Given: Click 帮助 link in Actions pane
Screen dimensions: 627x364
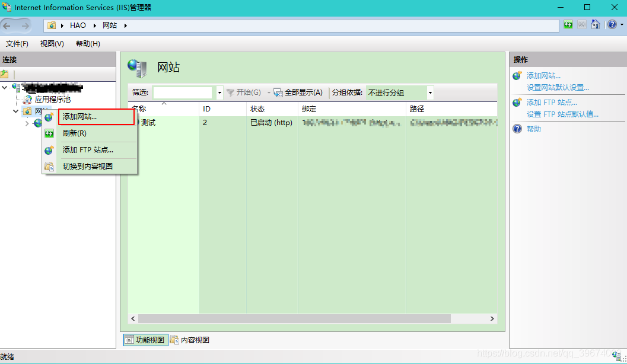Looking at the screenshot, I should [x=534, y=129].
